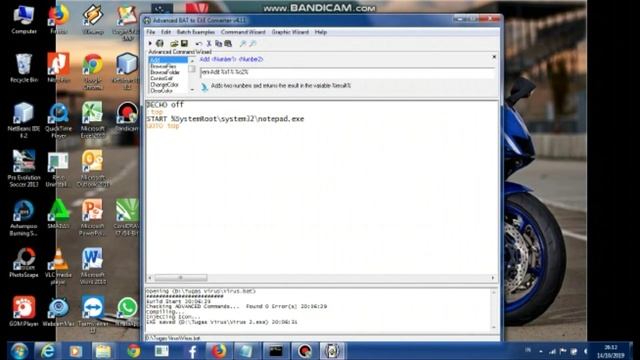Open the Windows Start button
640x360 pixels.
19,351
